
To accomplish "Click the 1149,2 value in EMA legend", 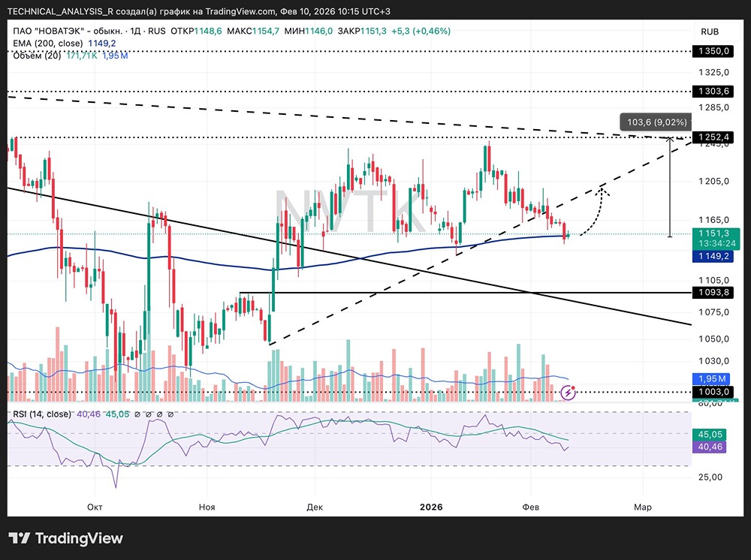I will (x=102, y=43).
